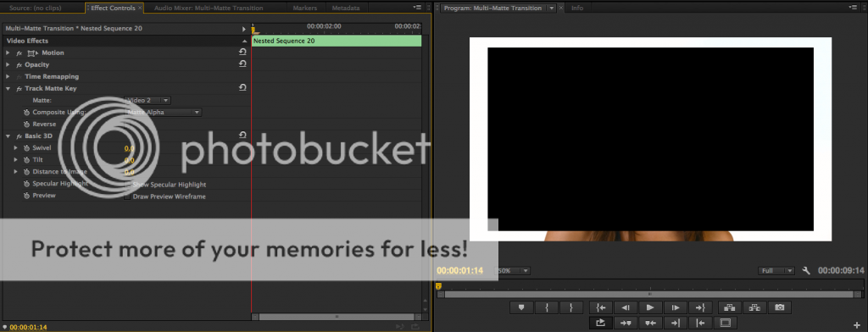Viewport: 868px width, 332px height.
Task: Add a marker in the Program monitor
Action: pyautogui.click(x=521, y=307)
